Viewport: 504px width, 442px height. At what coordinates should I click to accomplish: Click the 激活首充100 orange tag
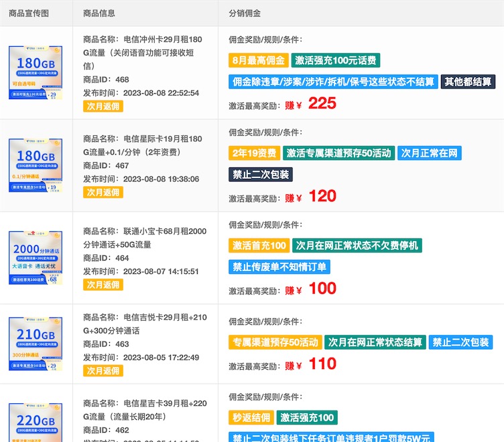click(259, 246)
